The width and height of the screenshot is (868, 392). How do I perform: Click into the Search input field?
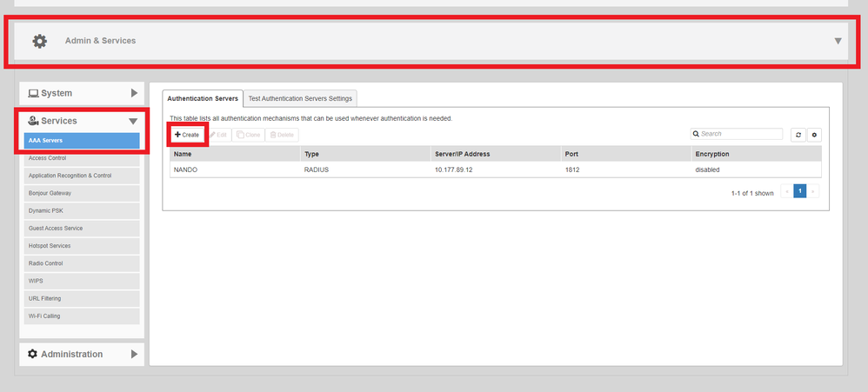point(739,134)
